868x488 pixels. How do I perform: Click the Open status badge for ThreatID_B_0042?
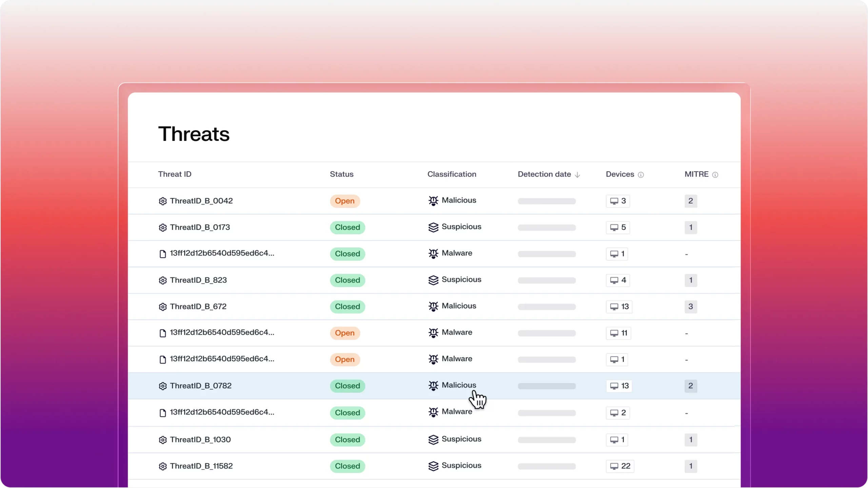[x=344, y=201]
